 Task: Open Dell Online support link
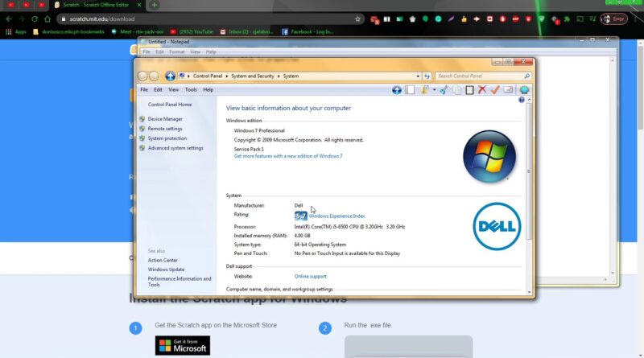pyautogui.click(x=310, y=276)
